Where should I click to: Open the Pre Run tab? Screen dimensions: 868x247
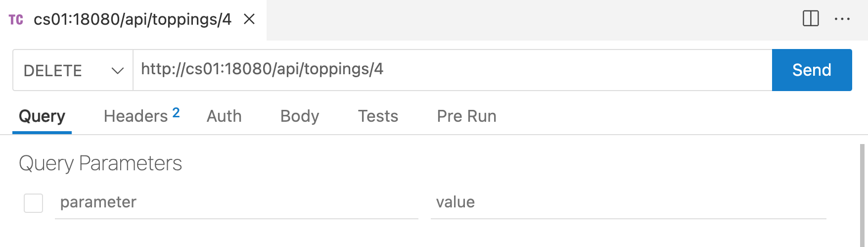click(x=466, y=116)
